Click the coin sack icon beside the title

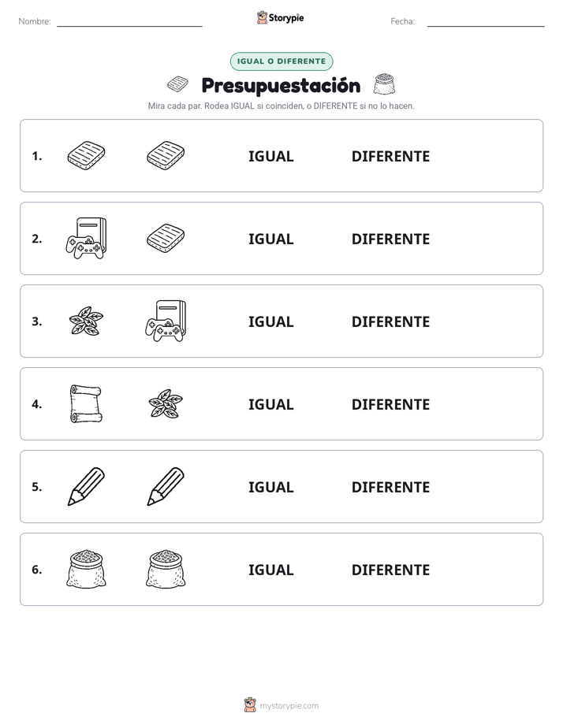(x=385, y=84)
